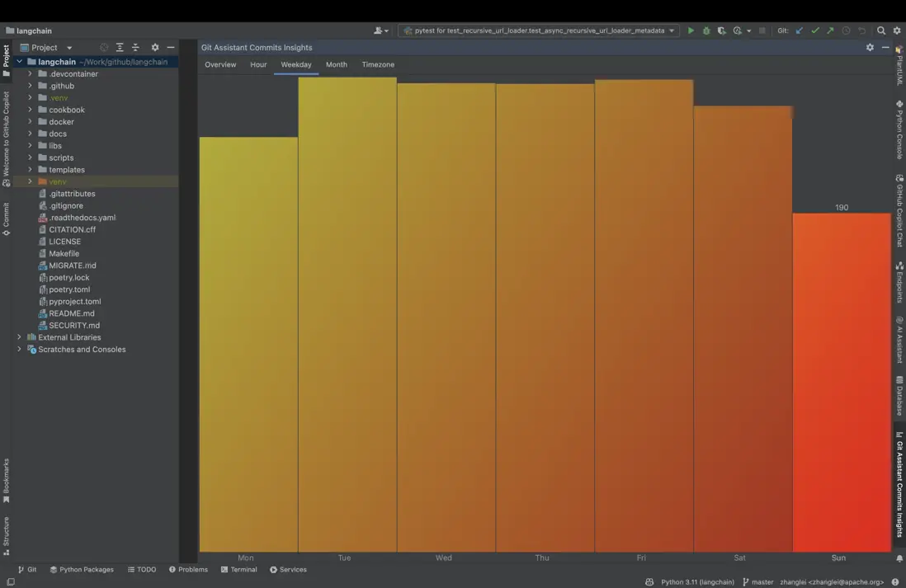The height and width of the screenshot is (588, 906).
Task: Open the Terminal tool window
Action: [238, 570]
